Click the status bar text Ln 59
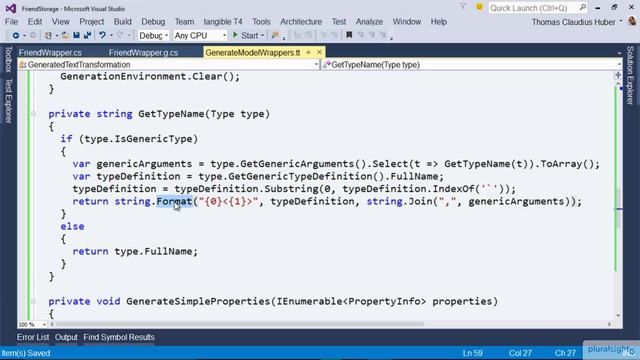Image resolution: width=640 pixels, height=360 pixels. pyautogui.click(x=473, y=353)
